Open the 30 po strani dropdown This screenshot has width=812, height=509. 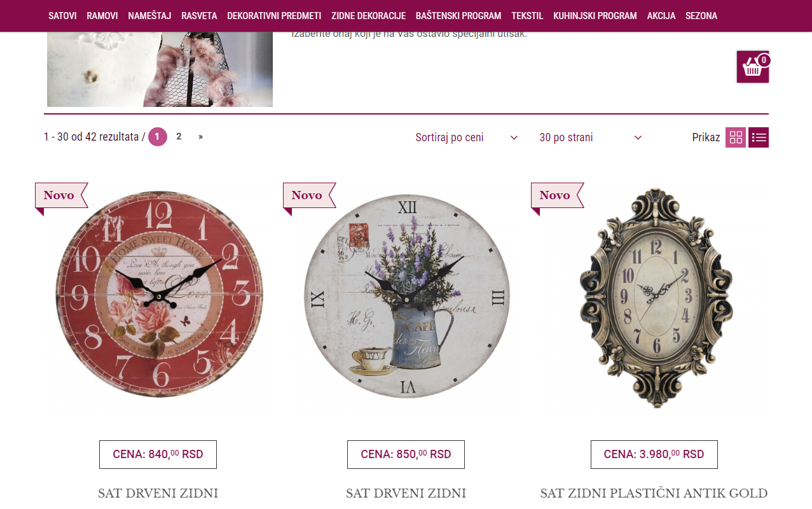tap(591, 137)
